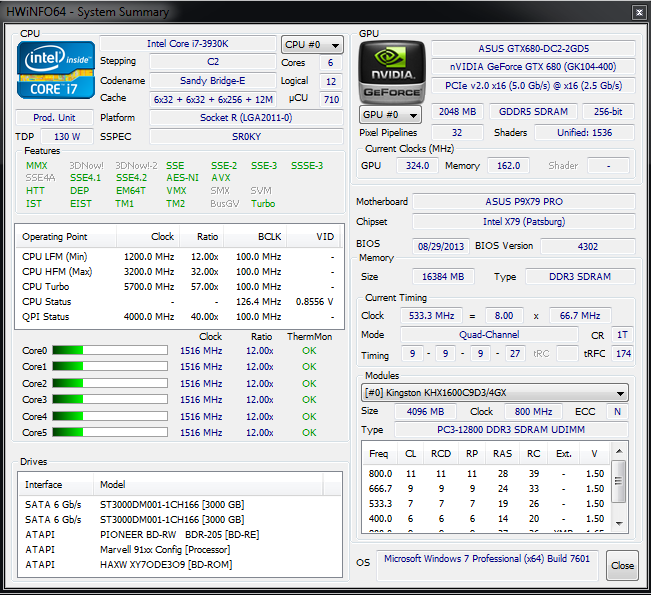Click the nVIDIA GeForce GTX 680 (GK104-400) field
Screen dimensions: 651x595
[534, 67]
